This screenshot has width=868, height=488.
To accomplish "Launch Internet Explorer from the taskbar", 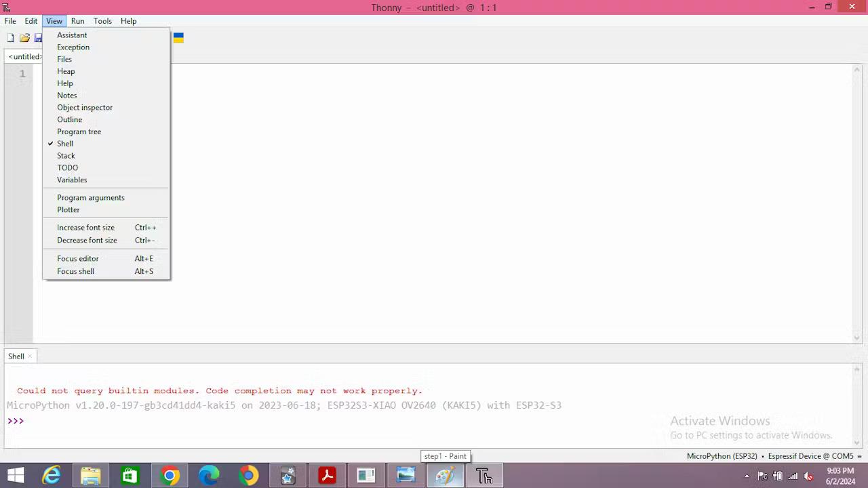I will point(52,476).
